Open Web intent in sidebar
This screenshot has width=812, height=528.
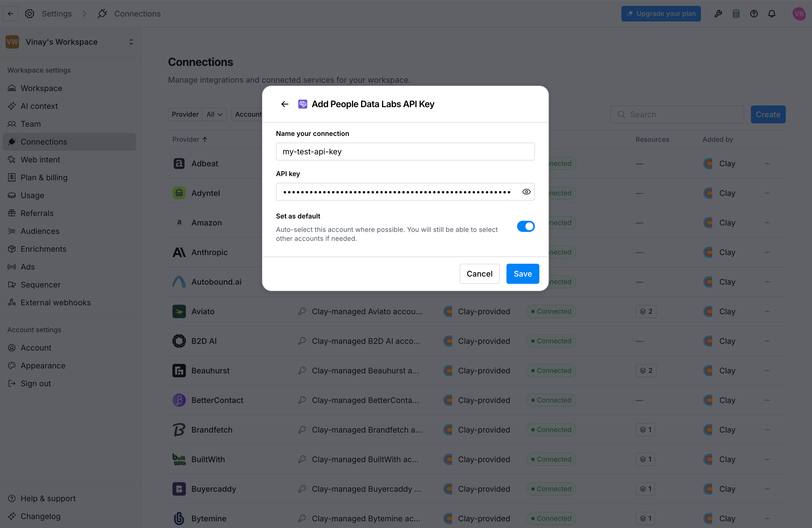tap(69, 160)
